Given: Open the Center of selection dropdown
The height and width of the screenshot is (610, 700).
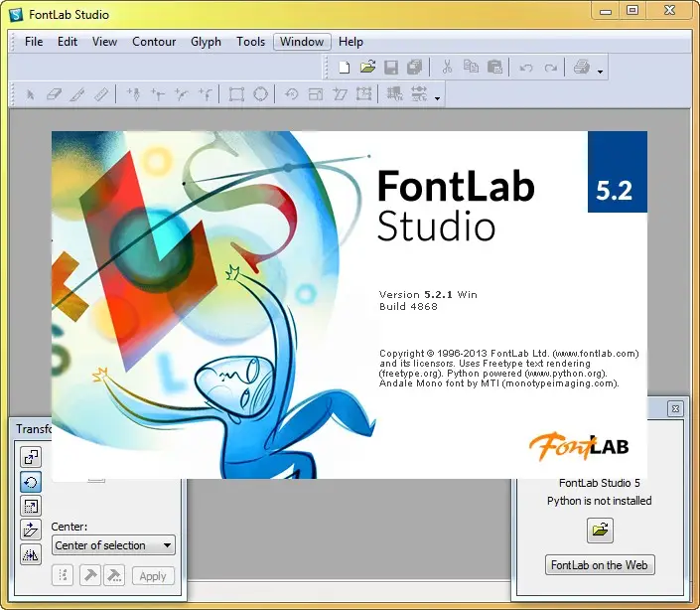Looking at the screenshot, I should tap(113, 545).
